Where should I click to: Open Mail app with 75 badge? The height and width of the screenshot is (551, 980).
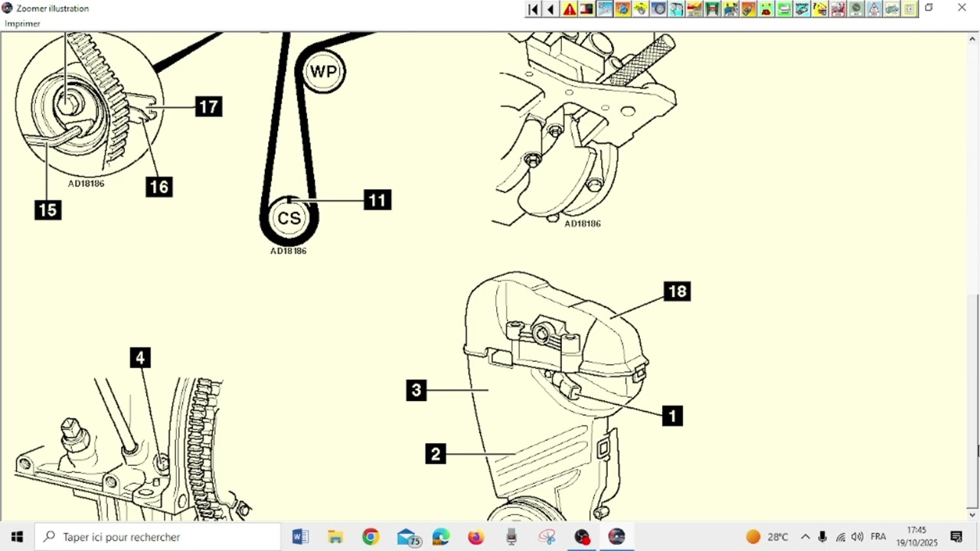407,536
